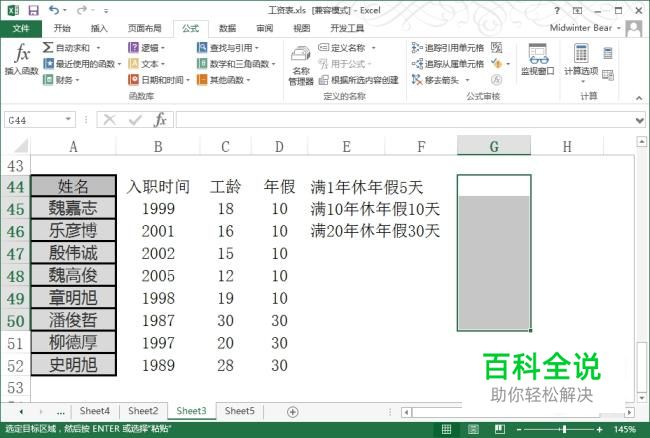Select column G header
This screenshot has height=438, width=650.
coord(494,146)
